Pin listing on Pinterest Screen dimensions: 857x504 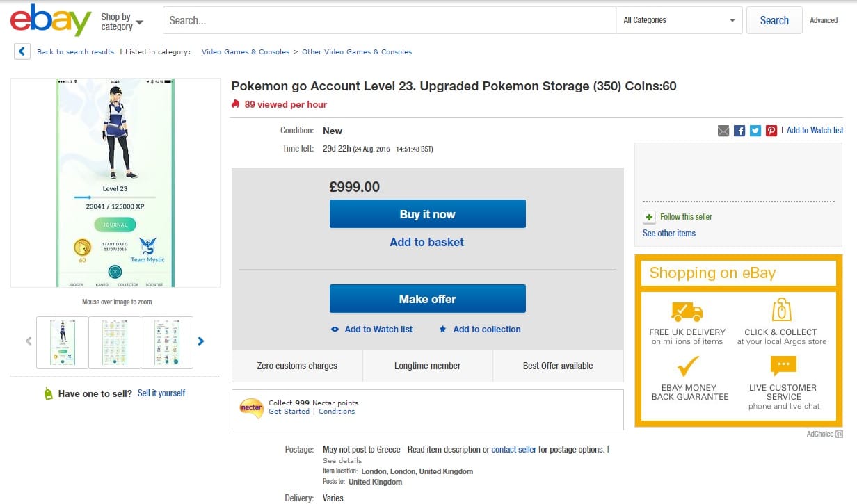(771, 131)
